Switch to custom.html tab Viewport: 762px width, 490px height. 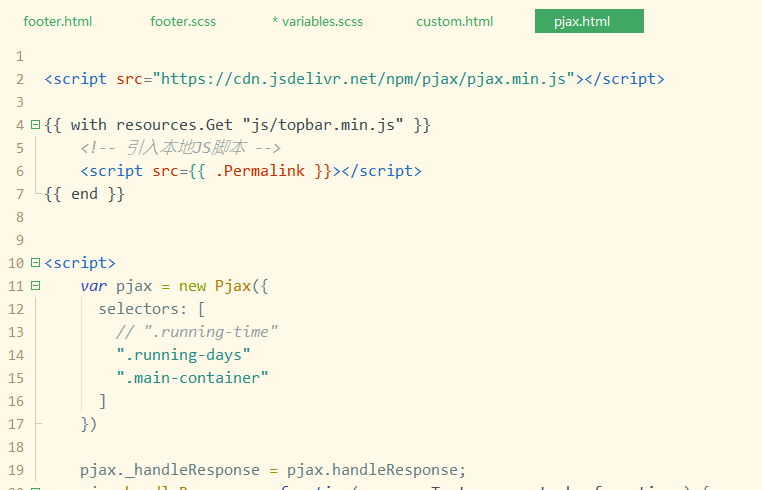[x=454, y=21]
